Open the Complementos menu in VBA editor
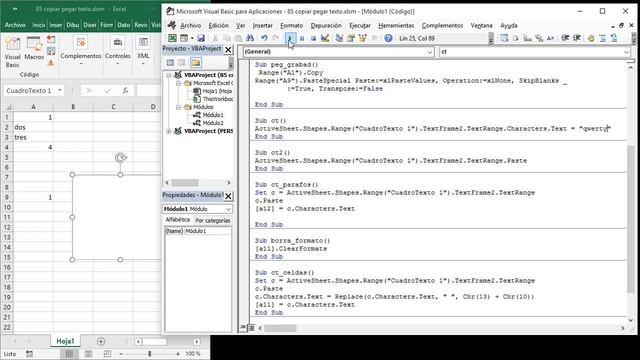 [442, 25]
